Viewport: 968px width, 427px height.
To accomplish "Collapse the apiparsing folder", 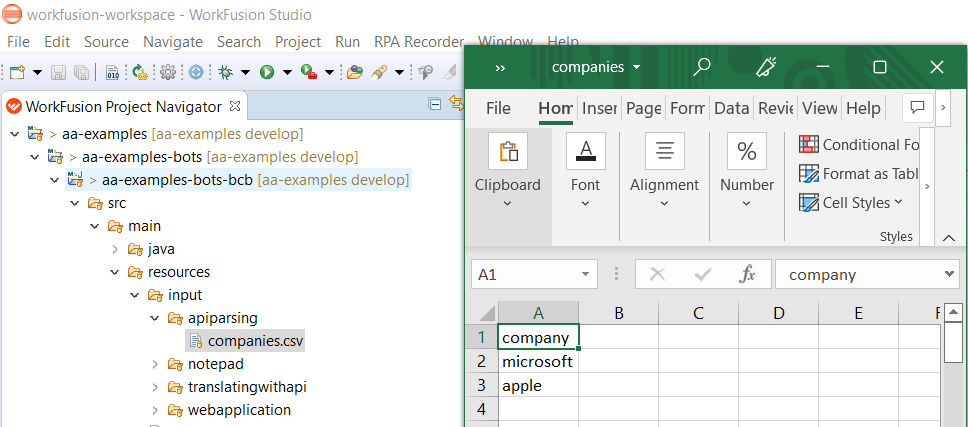I will 155,318.
